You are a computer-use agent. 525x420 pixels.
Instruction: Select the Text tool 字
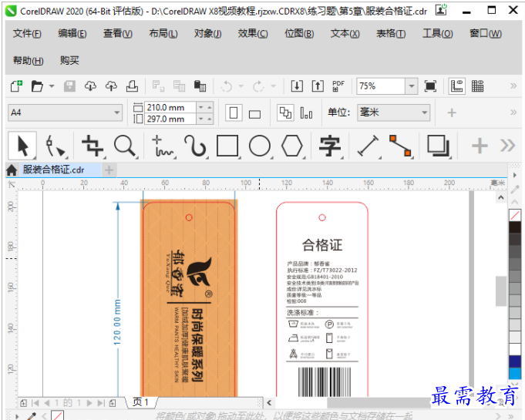click(330, 146)
